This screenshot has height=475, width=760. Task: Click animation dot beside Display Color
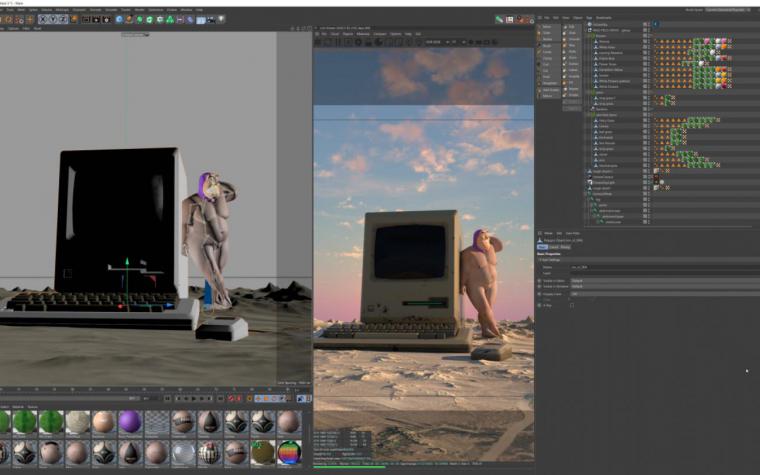pos(539,294)
